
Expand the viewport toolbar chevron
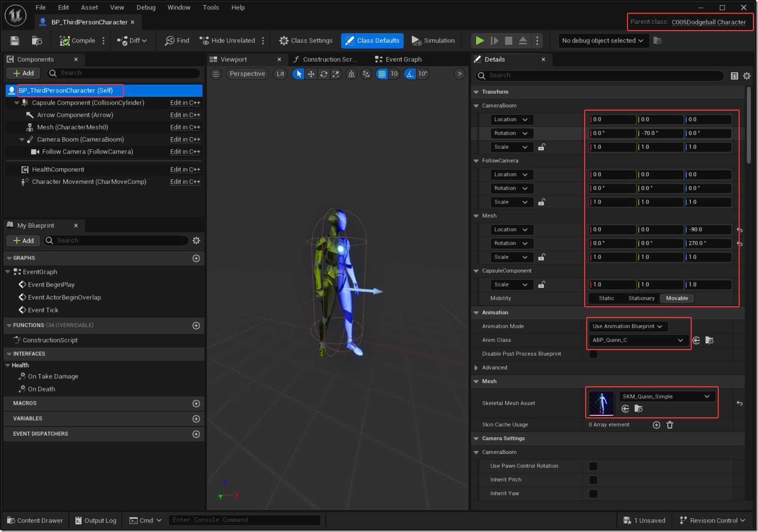[x=460, y=74]
